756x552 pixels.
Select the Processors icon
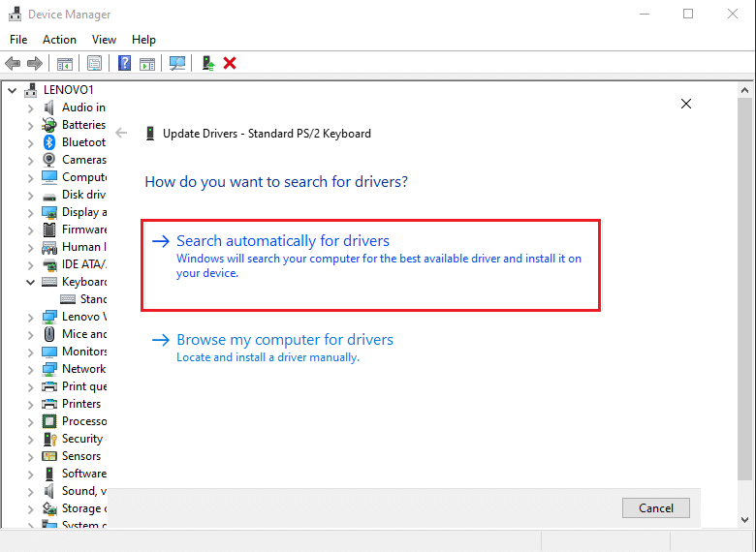[49, 421]
